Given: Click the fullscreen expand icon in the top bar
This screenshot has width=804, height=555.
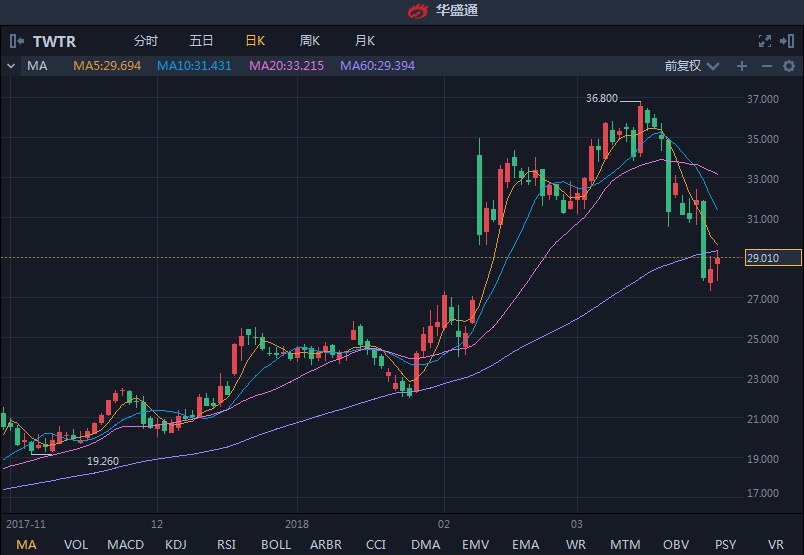Looking at the screenshot, I should click(764, 41).
